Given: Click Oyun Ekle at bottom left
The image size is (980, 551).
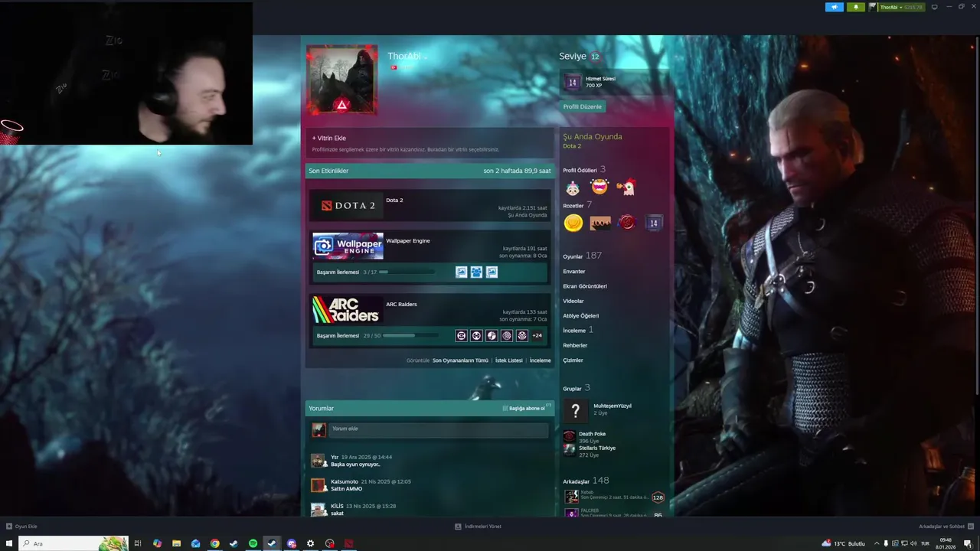Looking at the screenshot, I should click(21, 527).
